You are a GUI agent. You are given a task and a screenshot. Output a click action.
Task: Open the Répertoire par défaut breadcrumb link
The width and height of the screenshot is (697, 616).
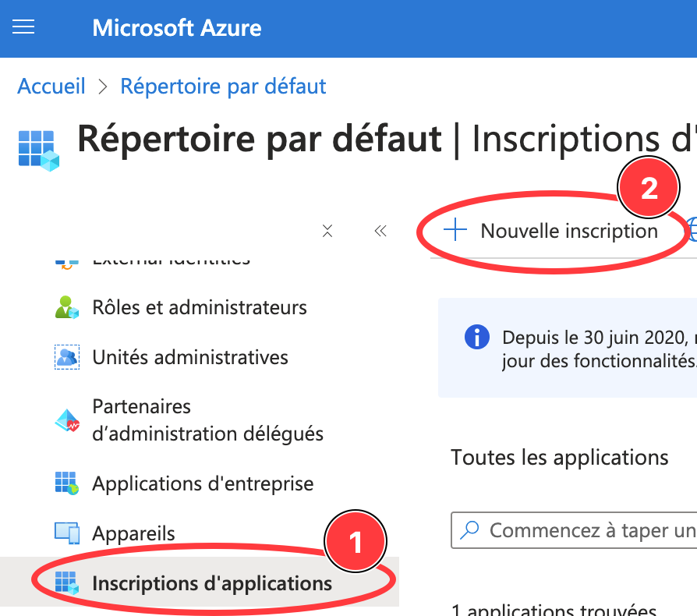tap(223, 86)
